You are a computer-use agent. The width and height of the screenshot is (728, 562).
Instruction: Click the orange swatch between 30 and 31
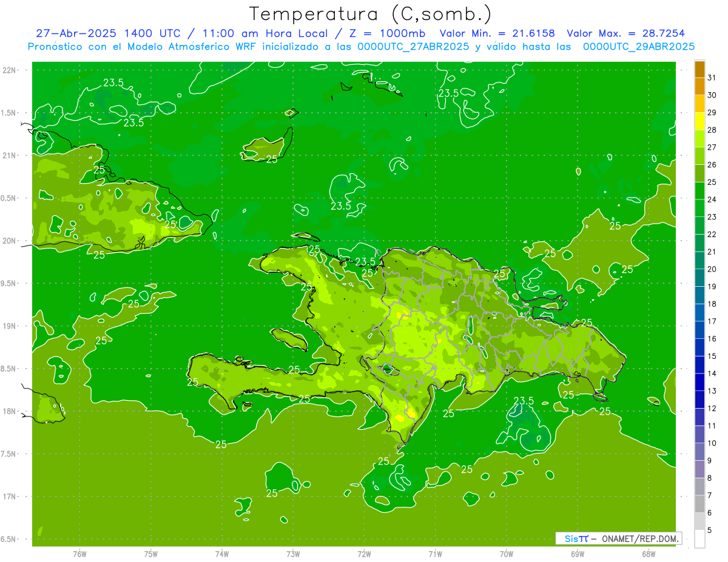(x=699, y=86)
